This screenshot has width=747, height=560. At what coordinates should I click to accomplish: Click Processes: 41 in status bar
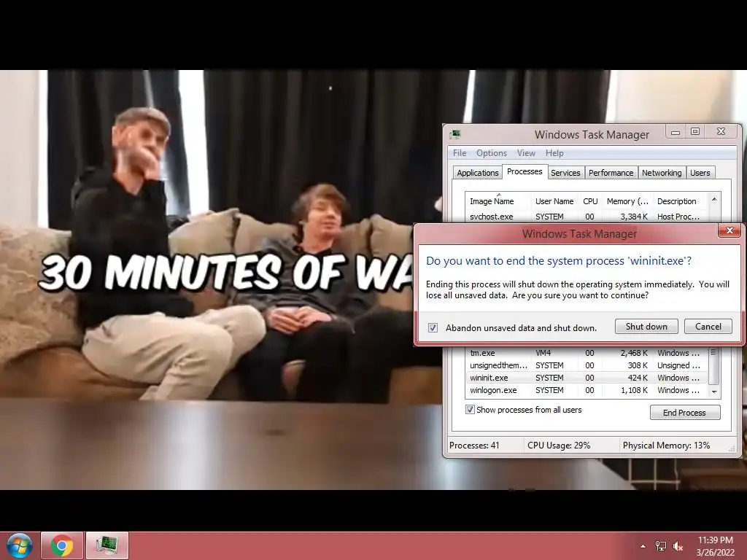click(x=474, y=446)
